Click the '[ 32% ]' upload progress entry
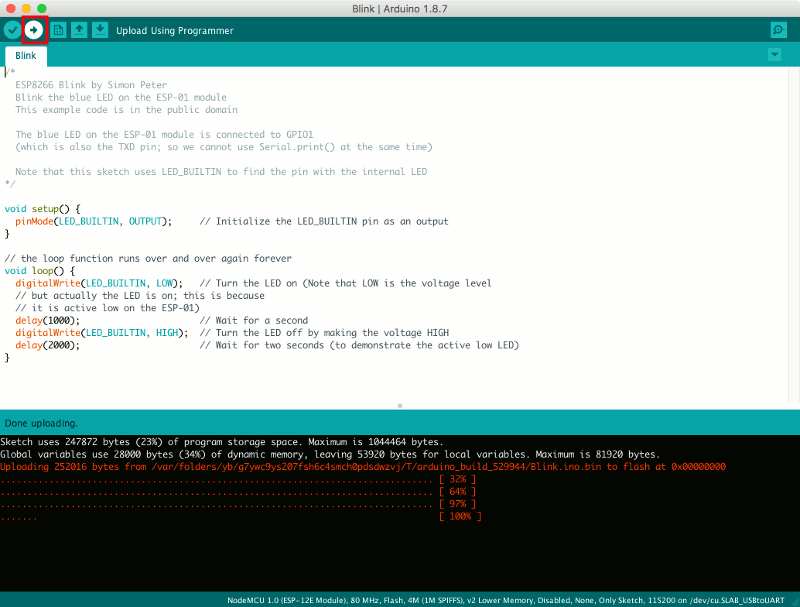The width and height of the screenshot is (800, 607). 457,479
